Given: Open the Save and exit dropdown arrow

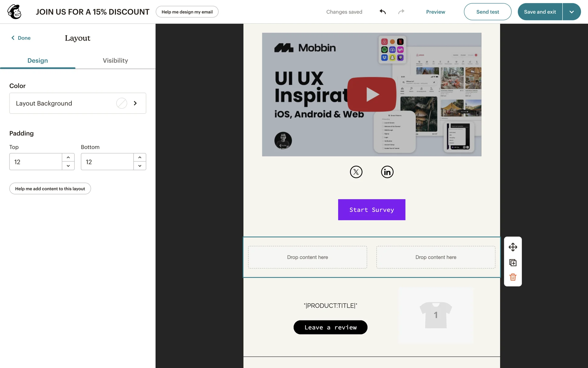Looking at the screenshot, I should [571, 12].
